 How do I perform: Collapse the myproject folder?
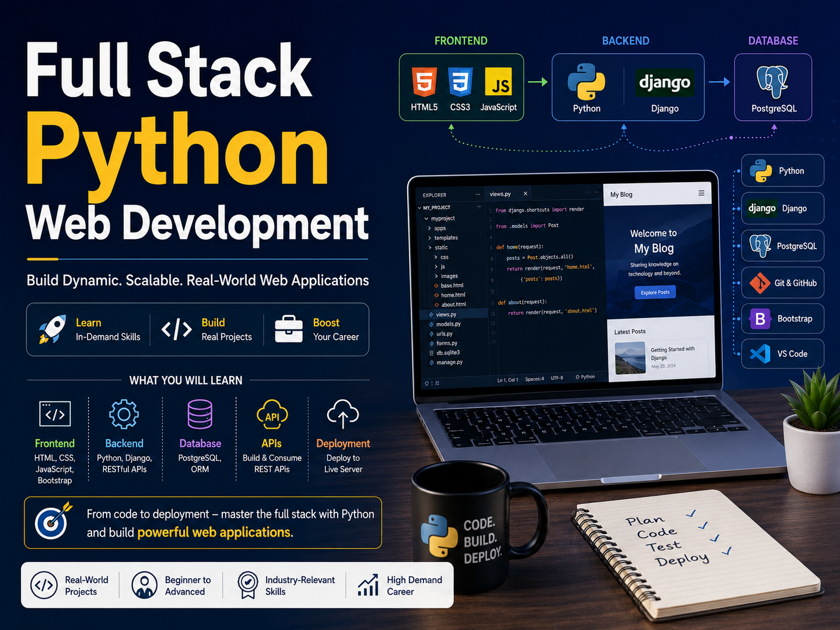click(426, 219)
